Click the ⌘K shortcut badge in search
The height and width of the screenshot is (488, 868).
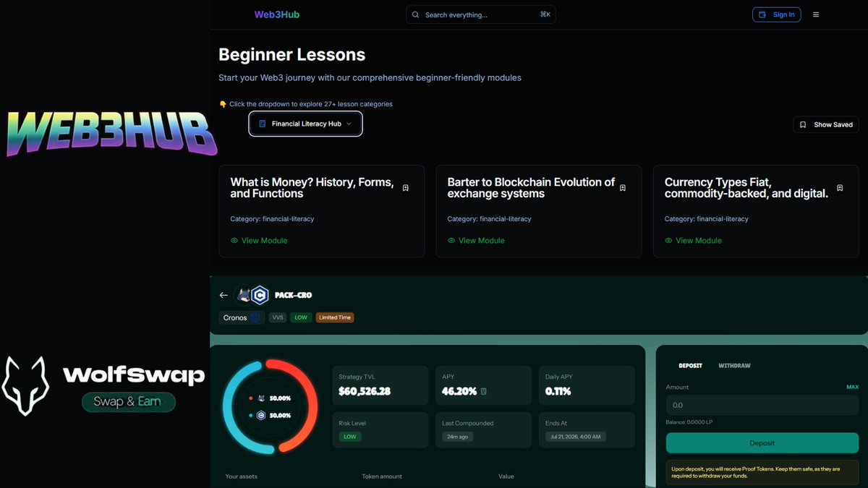[x=545, y=14]
